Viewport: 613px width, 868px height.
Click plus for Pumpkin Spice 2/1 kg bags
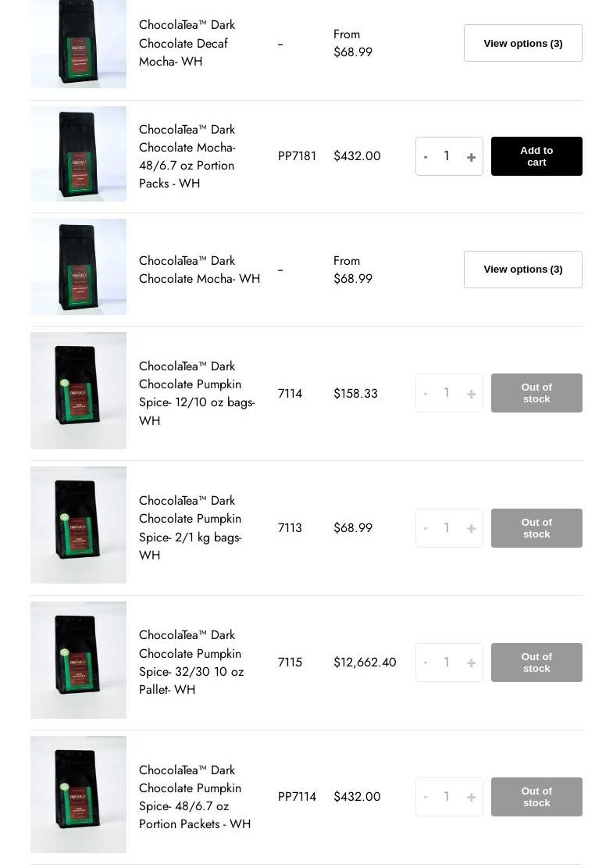471,529
